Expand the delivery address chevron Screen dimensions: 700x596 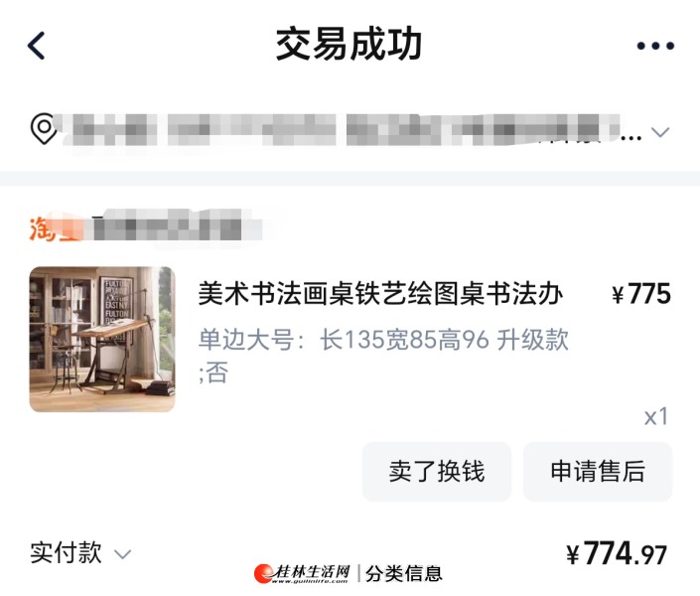660,132
